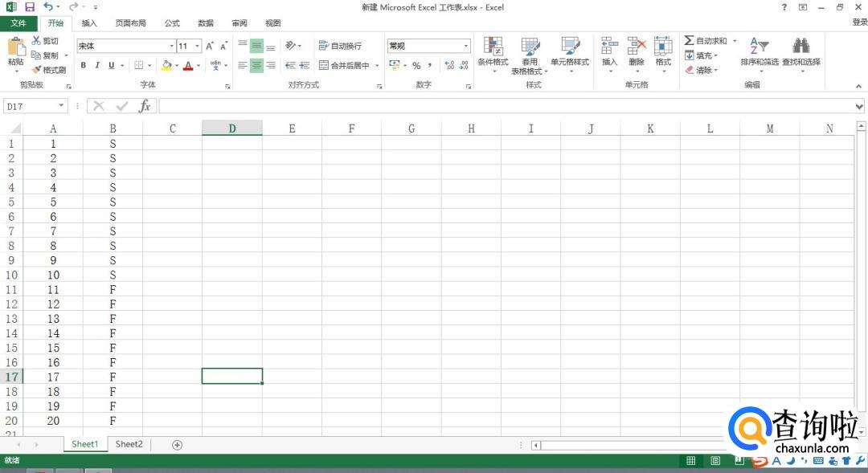868x473 pixels.
Task: Align text right
Action: [271, 65]
